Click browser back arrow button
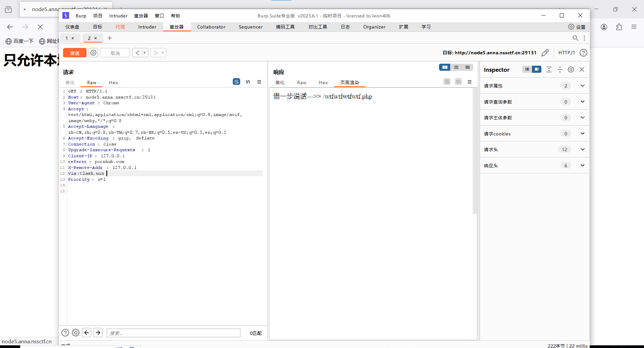Screen dimensions: 644x348 [x=10, y=27]
